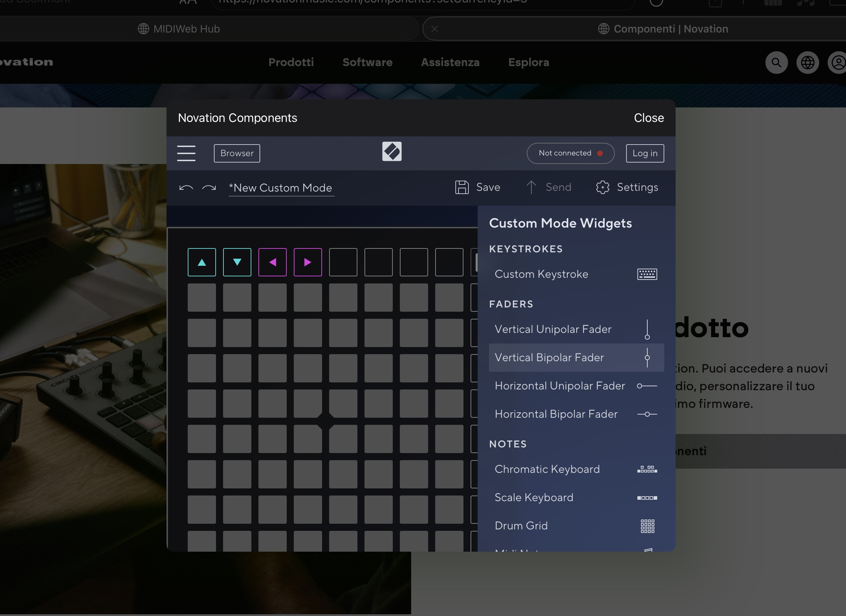The height and width of the screenshot is (616, 846).
Task: Open the Assistenza menu
Action: coord(450,62)
